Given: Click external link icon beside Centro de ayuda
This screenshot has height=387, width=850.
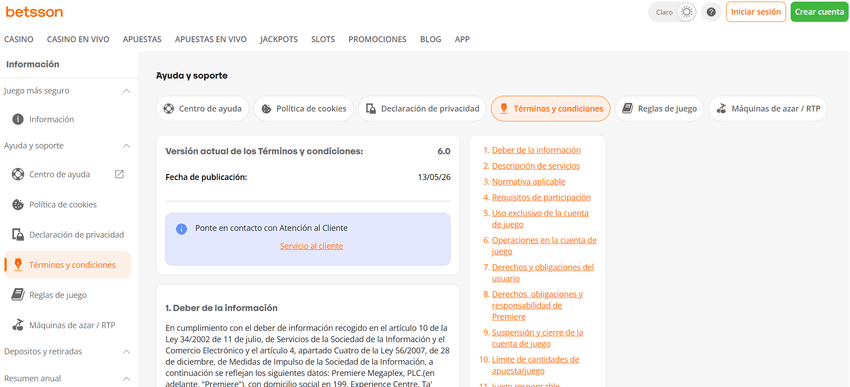Looking at the screenshot, I should pos(119,174).
